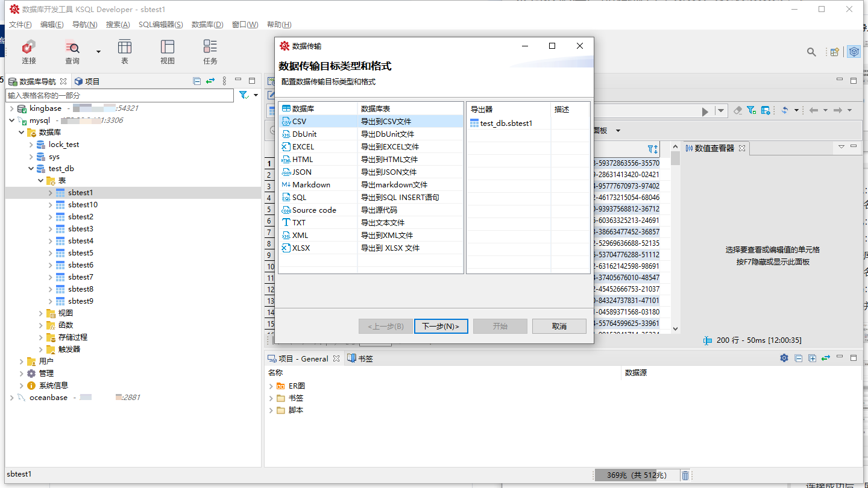Select JSON export format
868x488 pixels.
pos(301,172)
